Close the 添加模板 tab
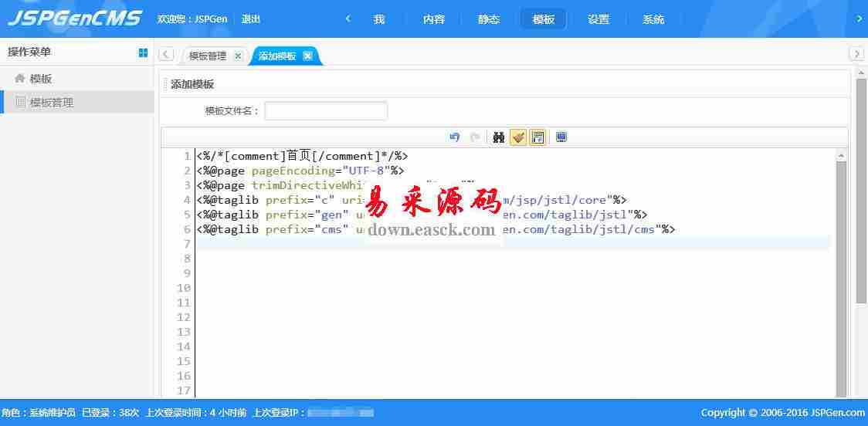This screenshot has height=426, width=868. click(307, 56)
